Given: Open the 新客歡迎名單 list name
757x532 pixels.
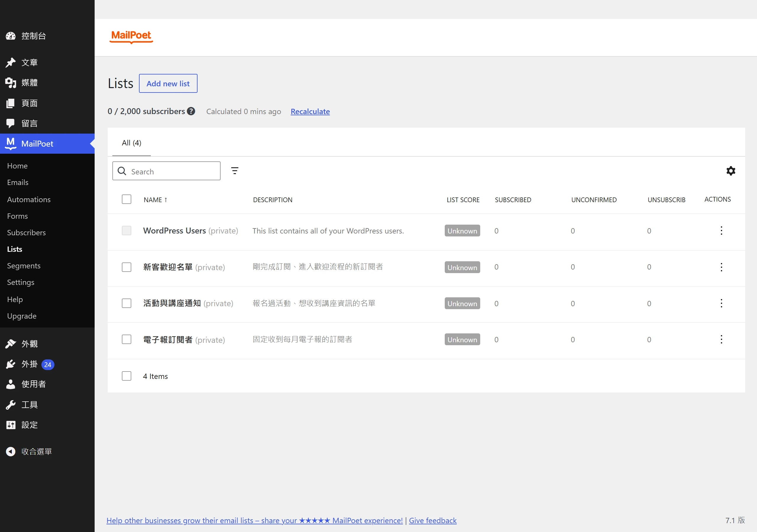Looking at the screenshot, I should point(168,267).
